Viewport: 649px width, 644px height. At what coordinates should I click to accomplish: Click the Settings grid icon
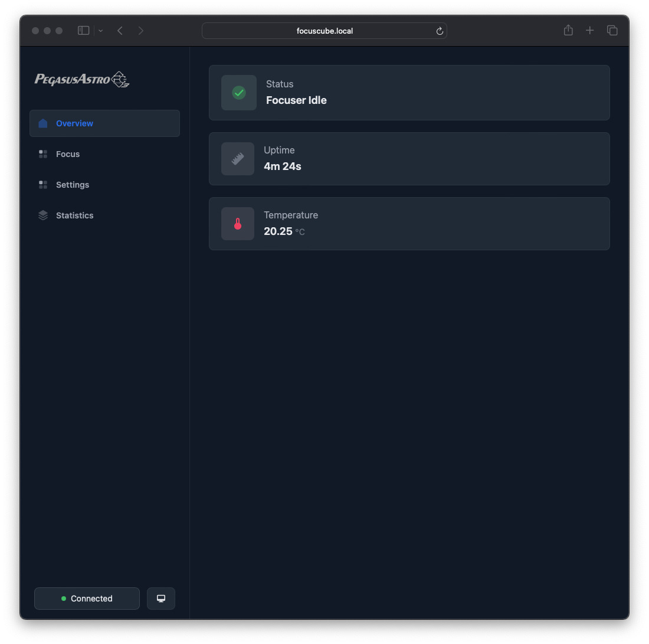pyautogui.click(x=43, y=185)
